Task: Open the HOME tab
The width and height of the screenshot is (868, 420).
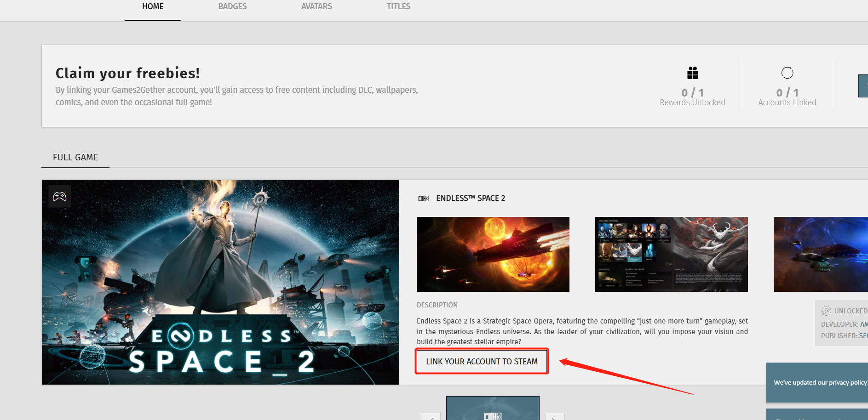Action: (x=153, y=7)
